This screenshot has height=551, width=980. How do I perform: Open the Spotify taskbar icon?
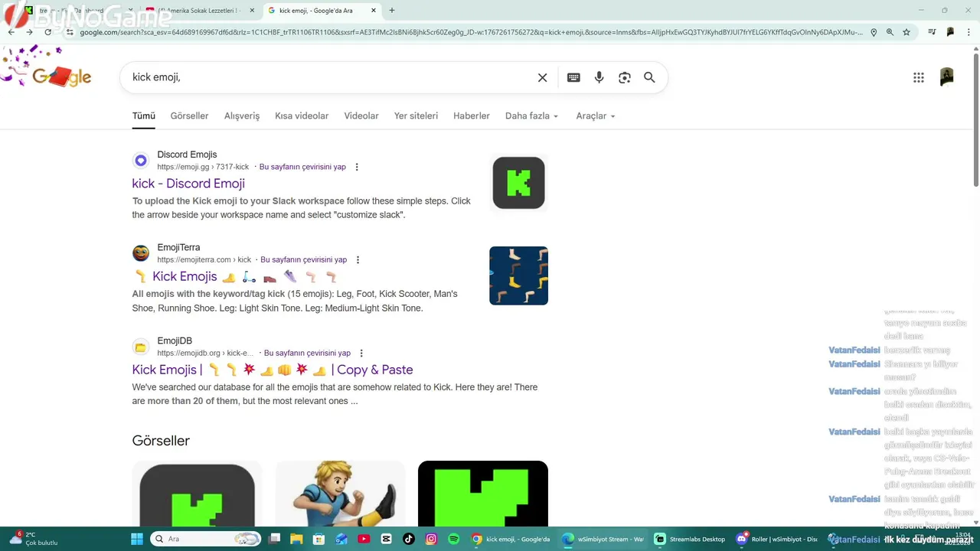pyautogui.click(x=453, y=539)
